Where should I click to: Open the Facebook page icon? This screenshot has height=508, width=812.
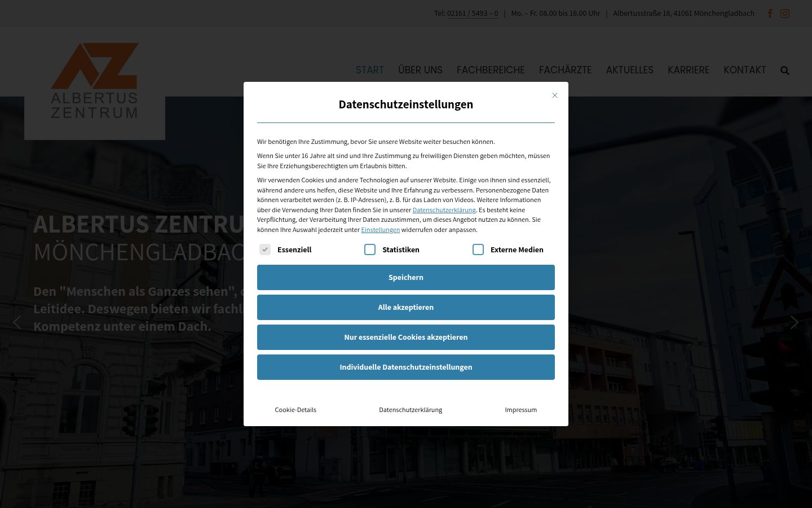(770, 14)
